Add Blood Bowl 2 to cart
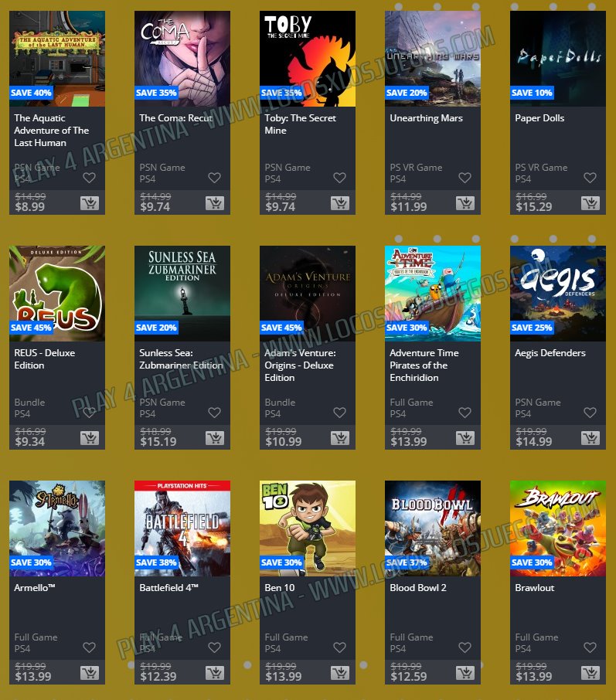 tap(465, 673)
